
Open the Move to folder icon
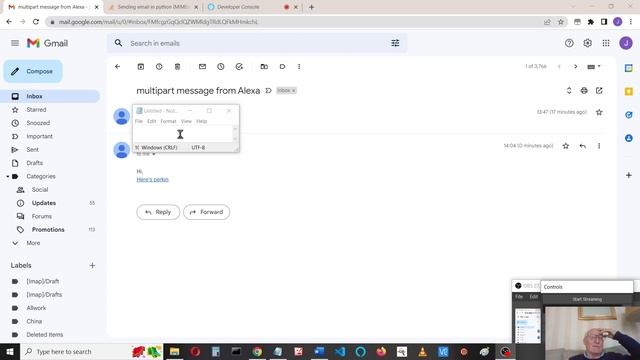pos(264,67)
